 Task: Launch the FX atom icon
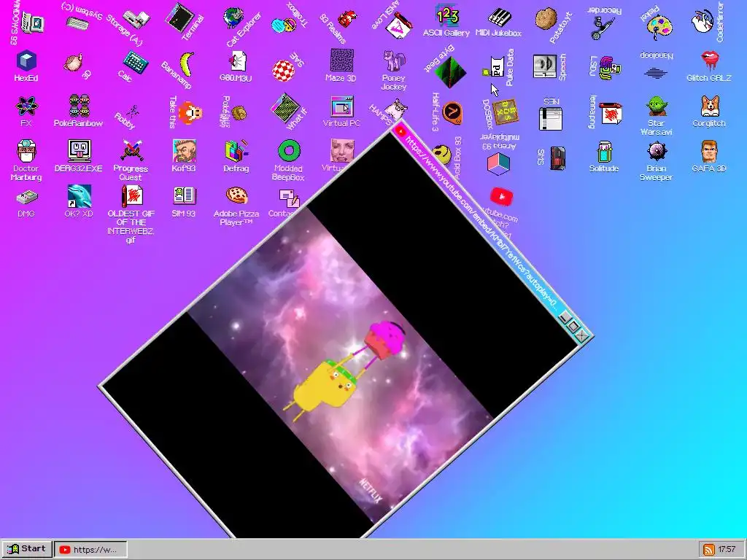point(26,106)
